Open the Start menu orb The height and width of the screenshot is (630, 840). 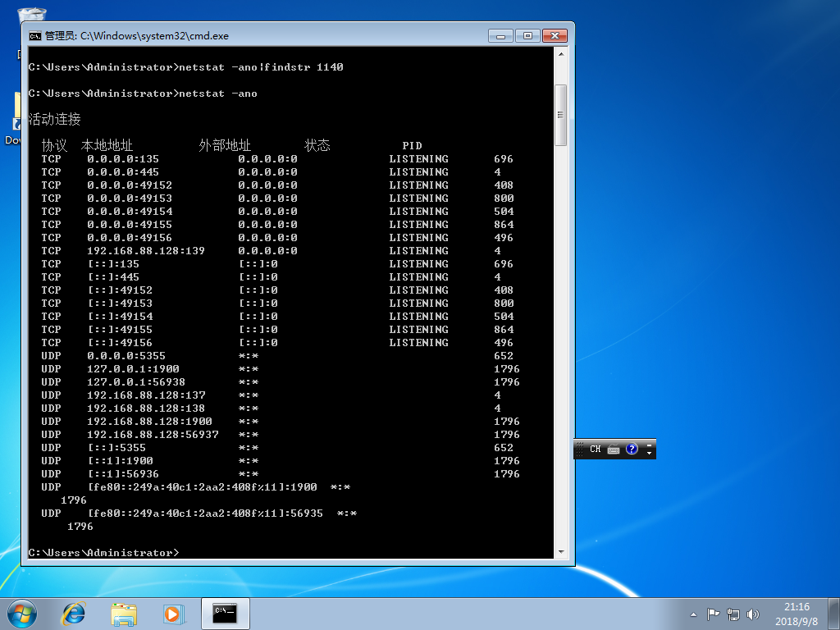(x=22, y=614)
